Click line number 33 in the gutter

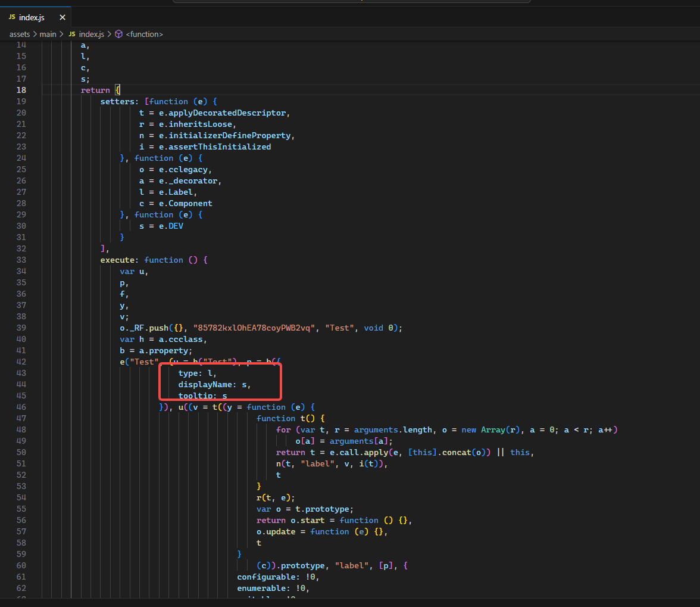21,260
